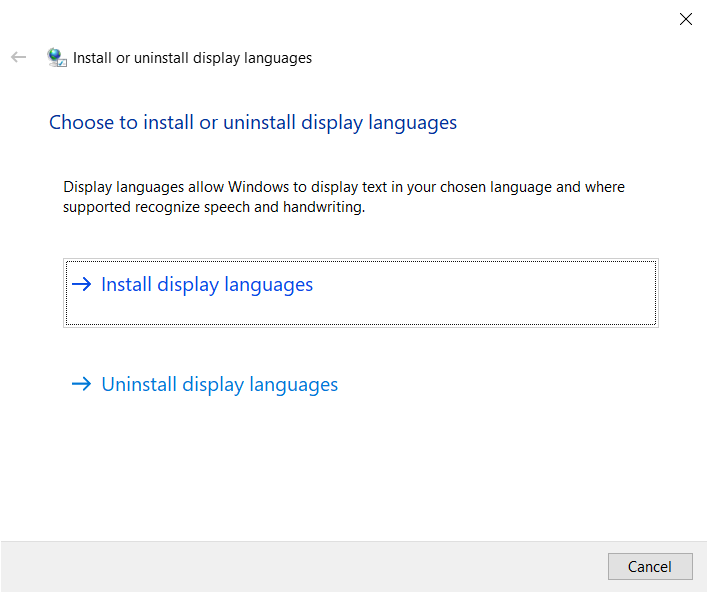Image resolution: width=708 pixels, height=593 pixels.
Task: Click the globe wizard icon beside the title
Action: click(x=57, y=58)
